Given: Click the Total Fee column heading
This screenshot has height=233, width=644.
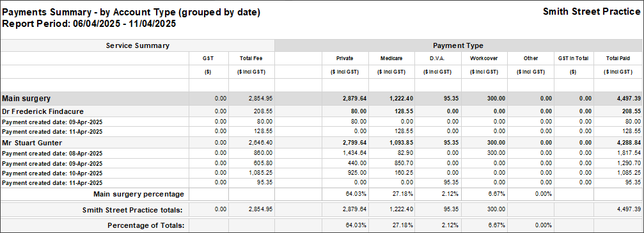Looking at the screenshot, I should (x=251, y=58).
